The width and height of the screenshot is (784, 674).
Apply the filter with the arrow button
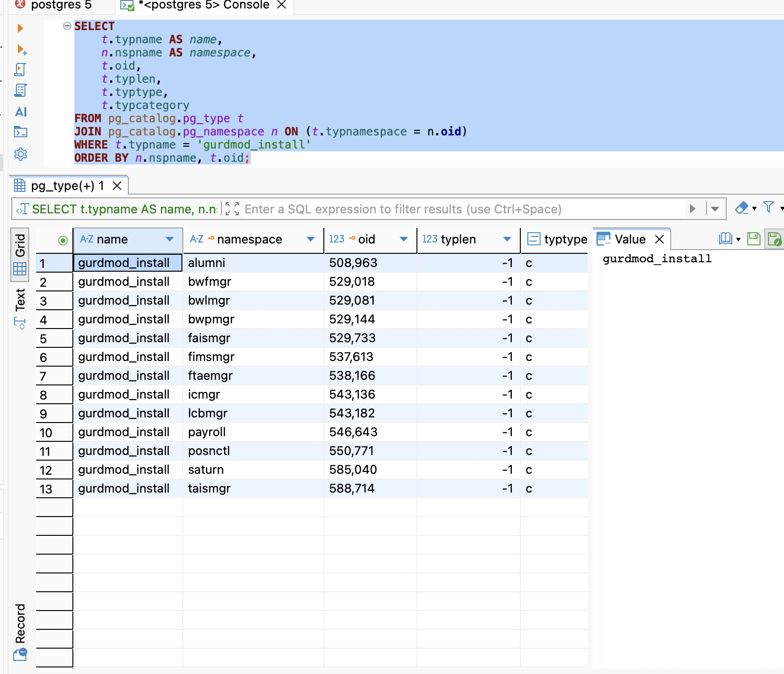coord(692,209)
